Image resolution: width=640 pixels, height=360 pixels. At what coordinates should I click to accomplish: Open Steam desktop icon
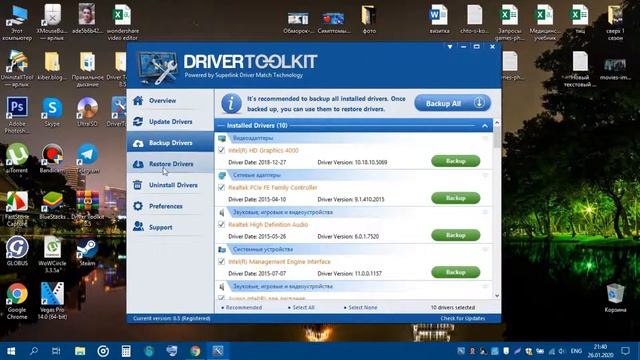[x=87, y=252]
